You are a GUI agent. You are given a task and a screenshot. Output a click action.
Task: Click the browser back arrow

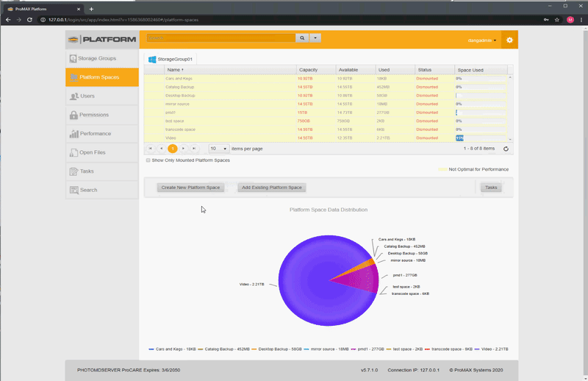tap(8, 20)
